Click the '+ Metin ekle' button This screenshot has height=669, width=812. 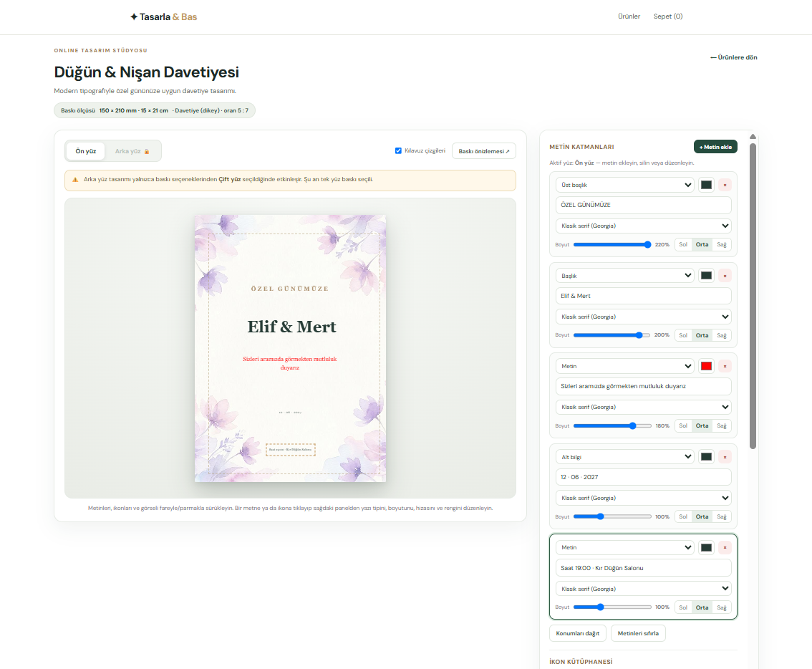pos(715,147)
